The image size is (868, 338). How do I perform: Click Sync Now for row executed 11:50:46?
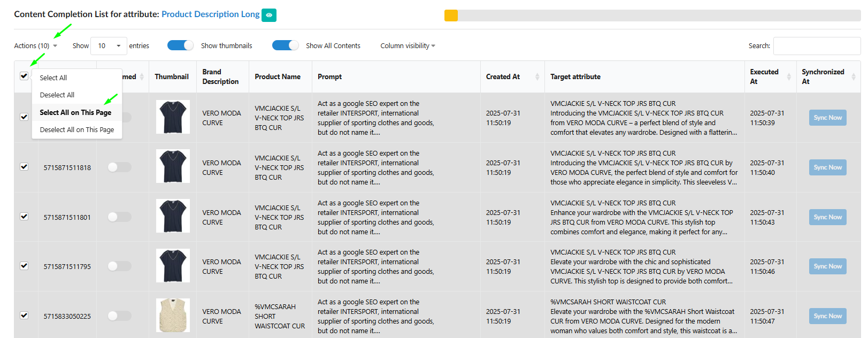(x=827, y=266)
